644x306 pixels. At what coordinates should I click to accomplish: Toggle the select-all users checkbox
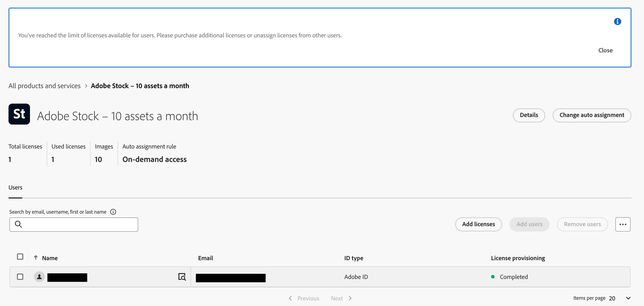coord(20,257)
